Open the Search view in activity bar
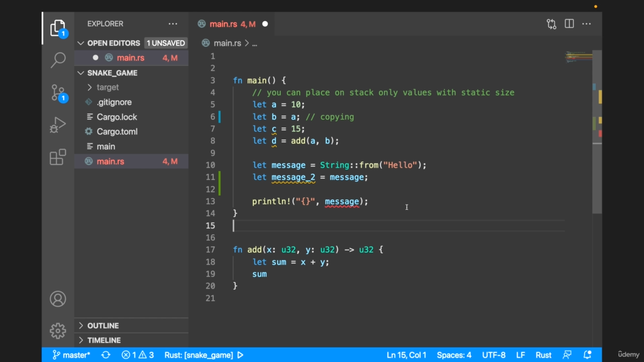 click(58, 60)
